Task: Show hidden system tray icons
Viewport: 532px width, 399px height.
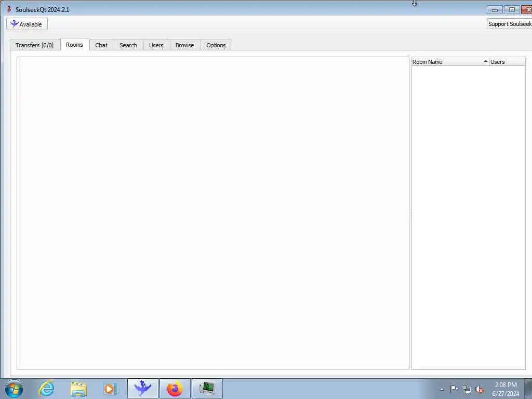Action: coord(442,390)
